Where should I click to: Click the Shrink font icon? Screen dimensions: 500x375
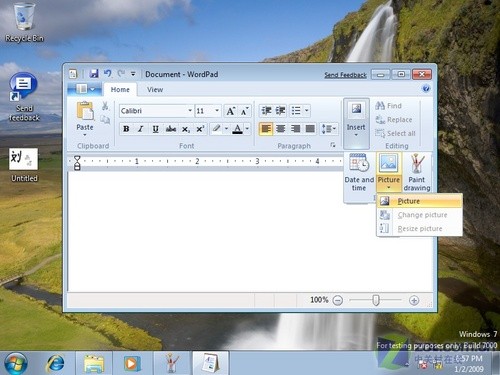(x=245, y=111)
